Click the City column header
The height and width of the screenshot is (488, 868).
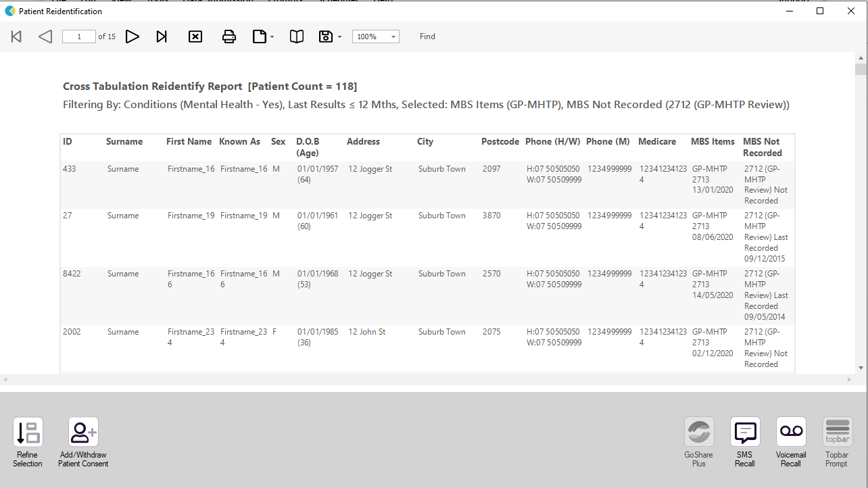(x=425, y=141)
